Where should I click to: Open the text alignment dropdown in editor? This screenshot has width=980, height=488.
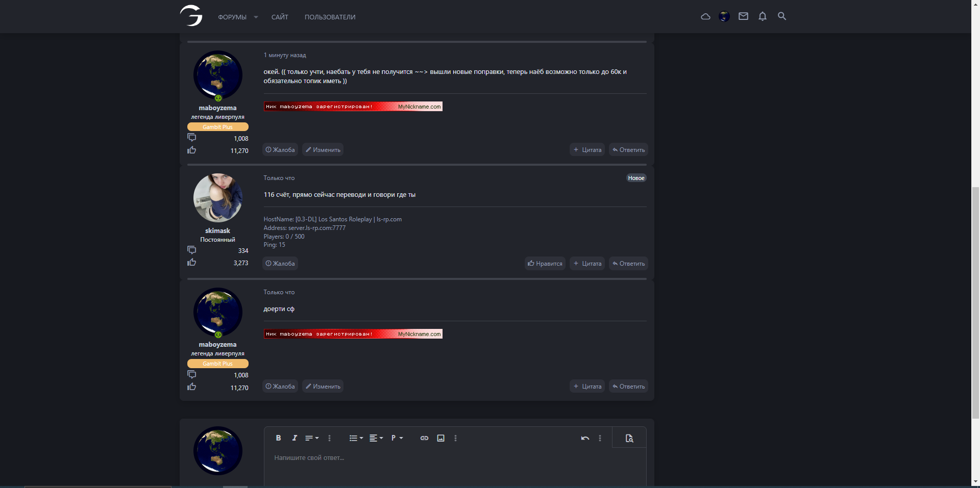376,438
